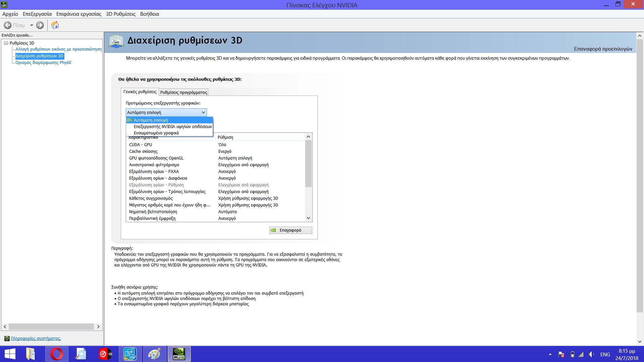The height and width of the screenshot is (362, 644).
Task: Click the Home icon in toolbar
Action: coord(55,25)
